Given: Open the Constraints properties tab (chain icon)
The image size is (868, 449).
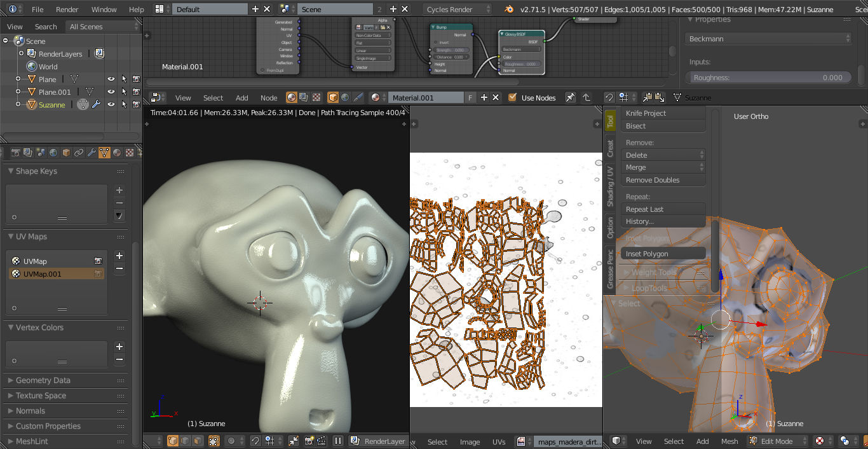Looking at the screenshot, I should pyautogui.click(x=79, y=153).
